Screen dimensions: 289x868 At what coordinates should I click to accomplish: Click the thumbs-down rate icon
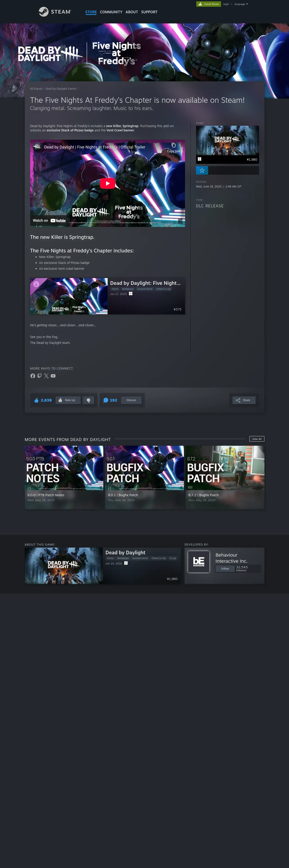tap(88, 400)
